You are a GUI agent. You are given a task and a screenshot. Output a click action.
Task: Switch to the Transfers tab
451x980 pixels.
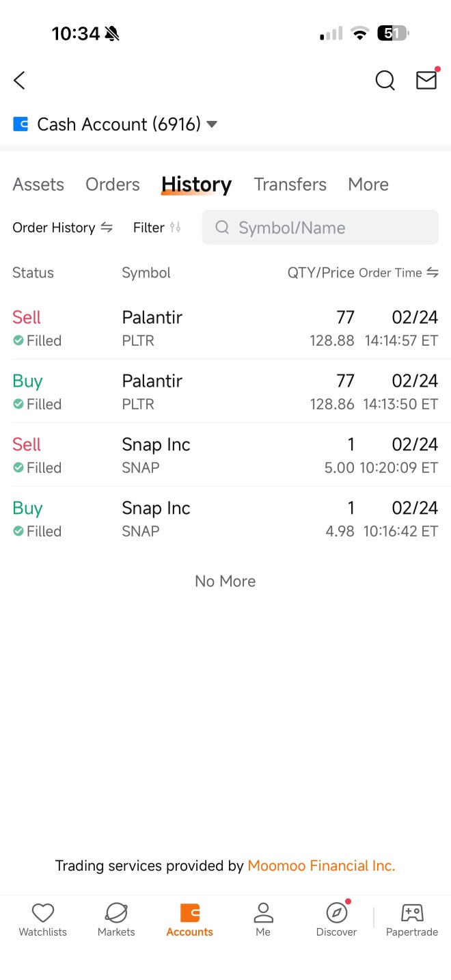290,185
